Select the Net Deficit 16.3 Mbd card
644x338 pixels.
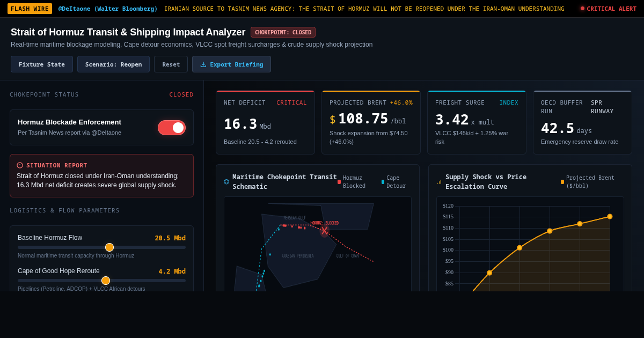point(265,122)
